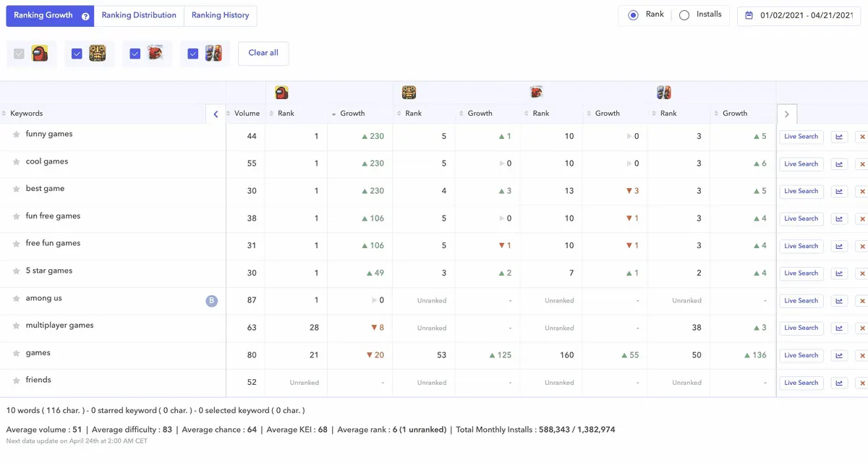Click the Total Monthly Installs summary text

click(535, 430)
